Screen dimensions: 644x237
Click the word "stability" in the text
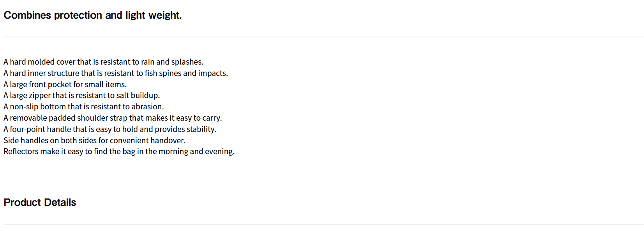tap(201, 129)
